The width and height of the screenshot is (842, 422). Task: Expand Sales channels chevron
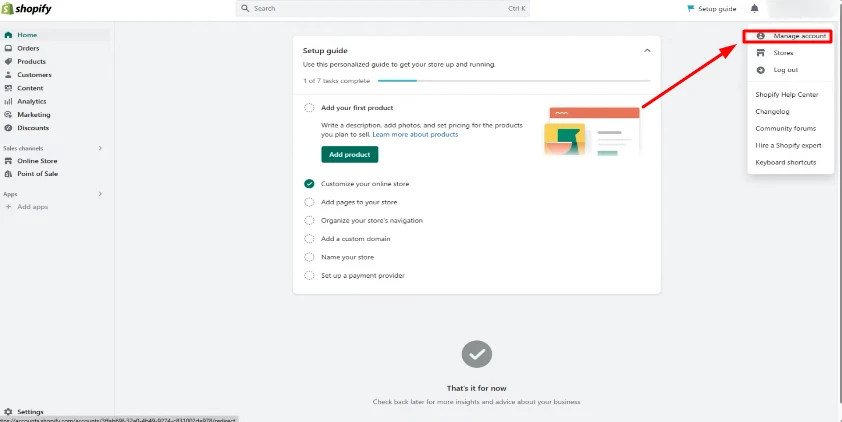(x=100, y=148)
